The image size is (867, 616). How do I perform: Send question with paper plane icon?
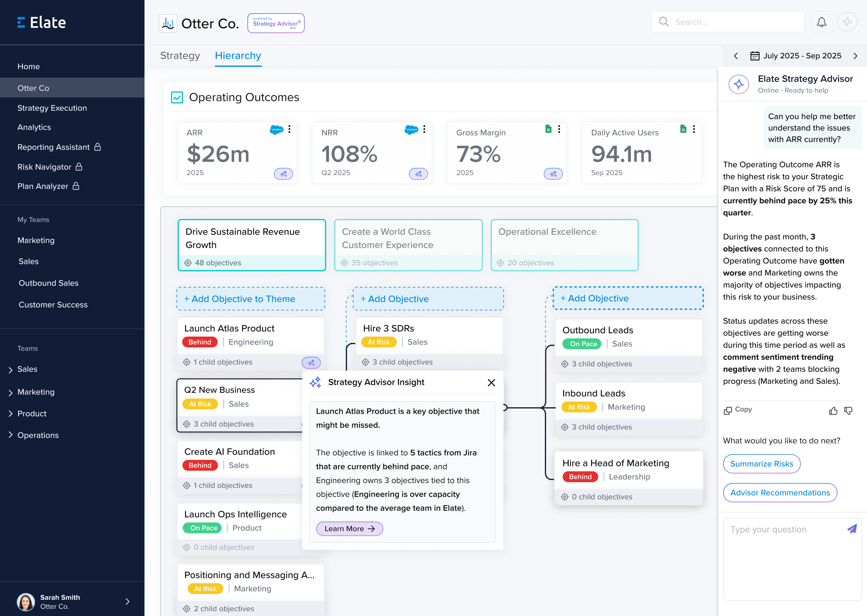coord(852,529)
